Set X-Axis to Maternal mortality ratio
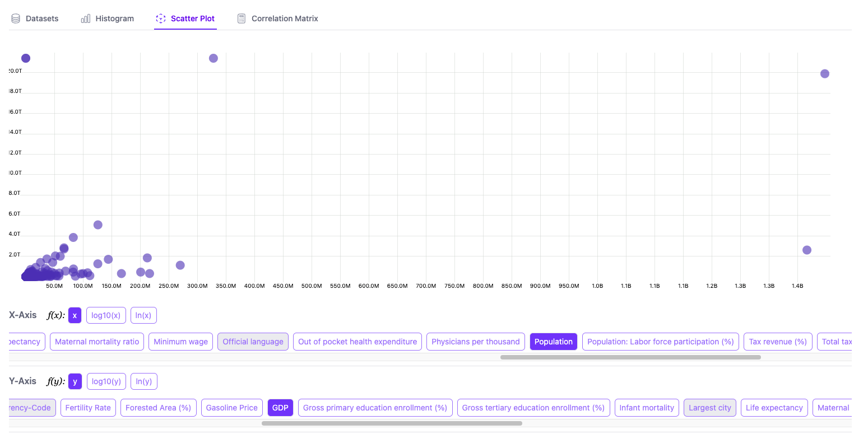The width and height of the screenshot is (868, 434). coord(97,342)
